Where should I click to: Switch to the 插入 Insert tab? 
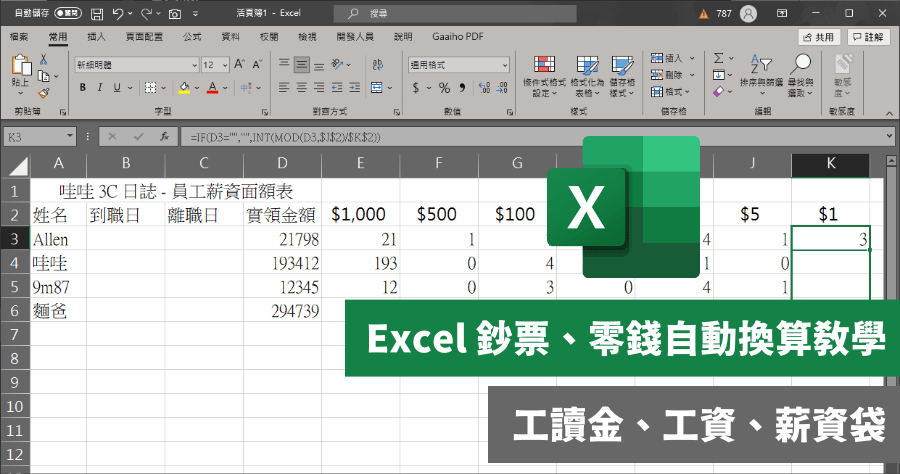point(96,37)
